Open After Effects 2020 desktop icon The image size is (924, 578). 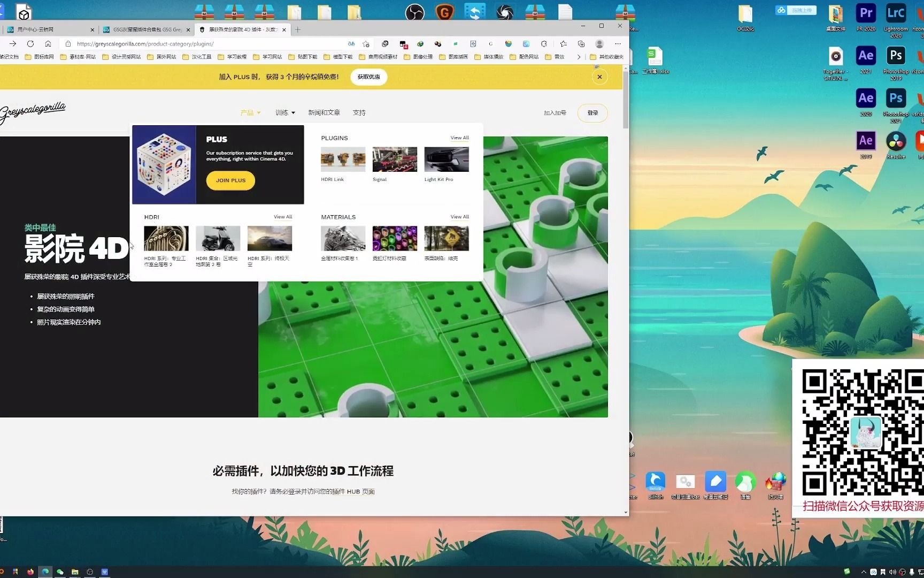click(866, 102)
